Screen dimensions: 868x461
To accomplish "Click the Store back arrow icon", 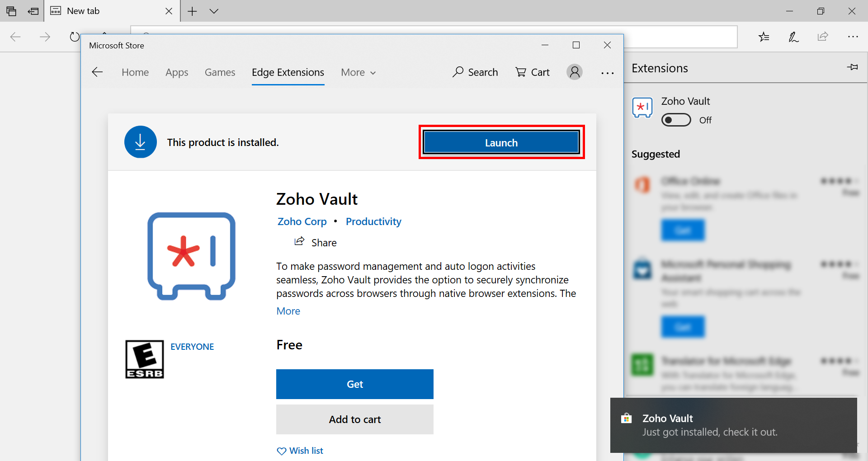I will point(97,72).
